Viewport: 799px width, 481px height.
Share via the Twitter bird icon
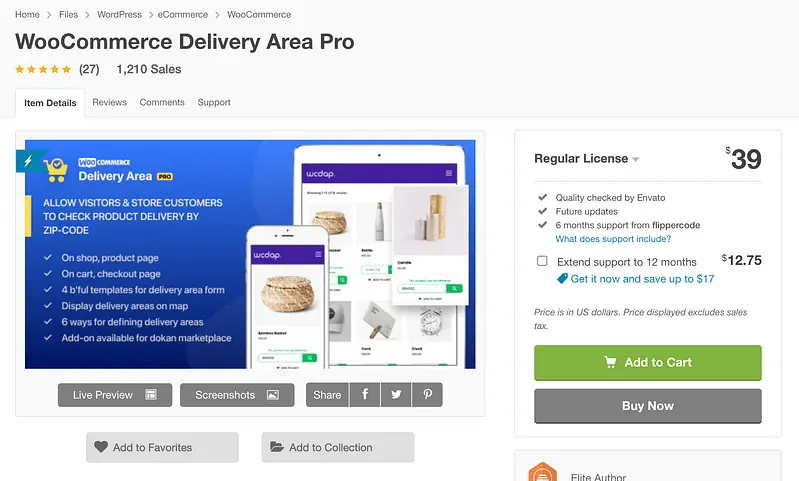pyautogui.click(x=396, y=394)
